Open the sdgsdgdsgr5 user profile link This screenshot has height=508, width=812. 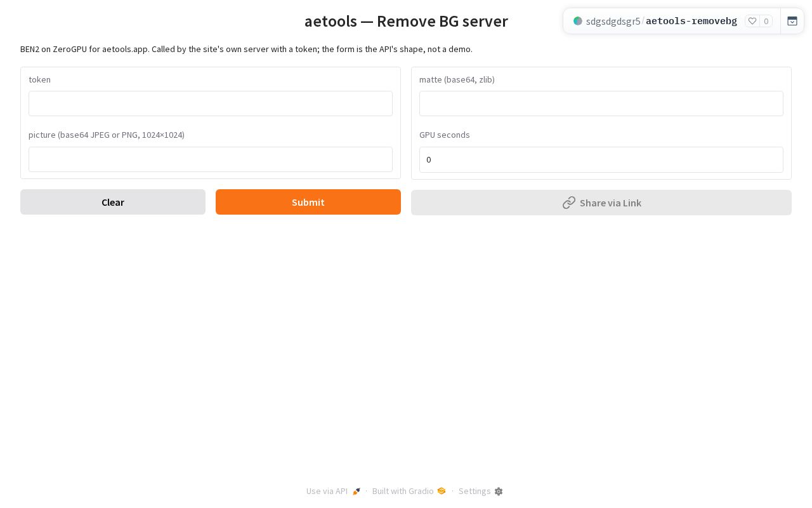[613, 21]
